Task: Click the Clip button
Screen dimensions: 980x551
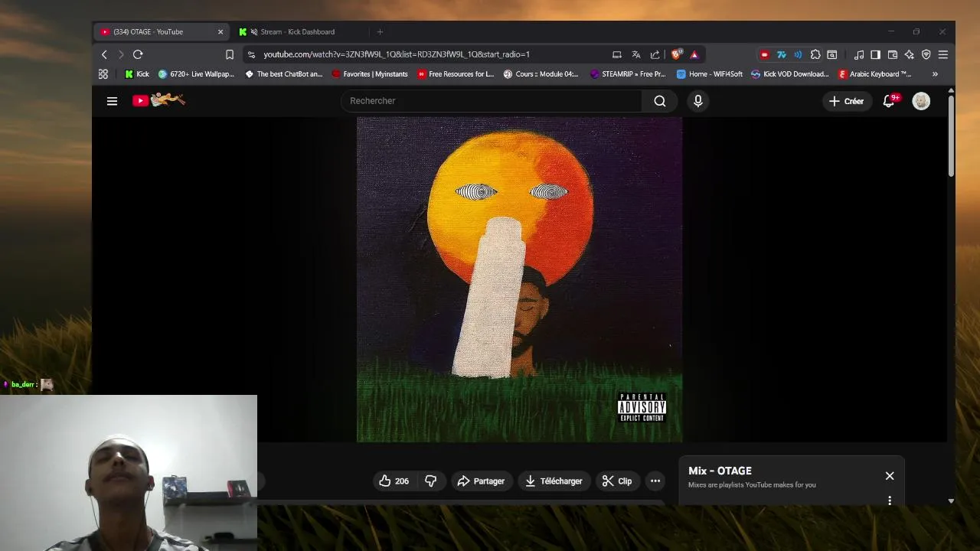Action: tap(617, 481)
